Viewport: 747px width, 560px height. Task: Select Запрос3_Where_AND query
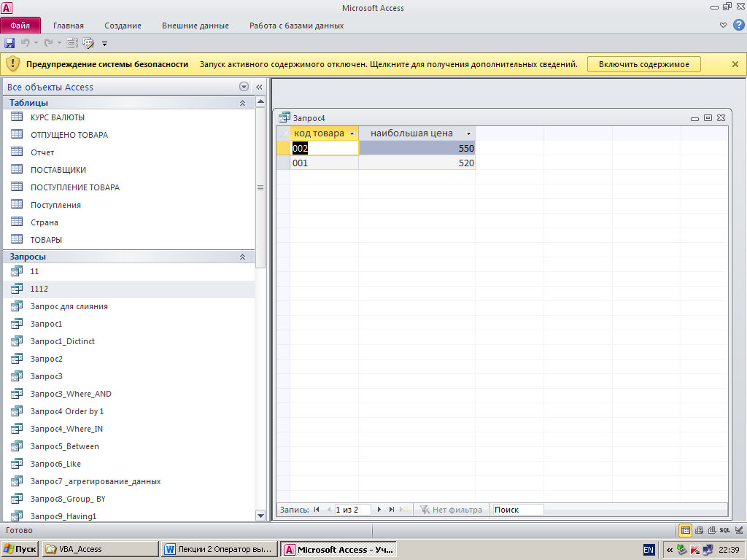pyautogui.click(x=71, y=394)
